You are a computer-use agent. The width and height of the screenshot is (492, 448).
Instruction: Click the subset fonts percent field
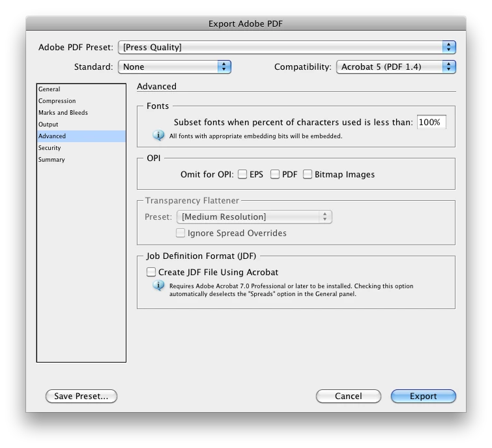tap(431, 122)
